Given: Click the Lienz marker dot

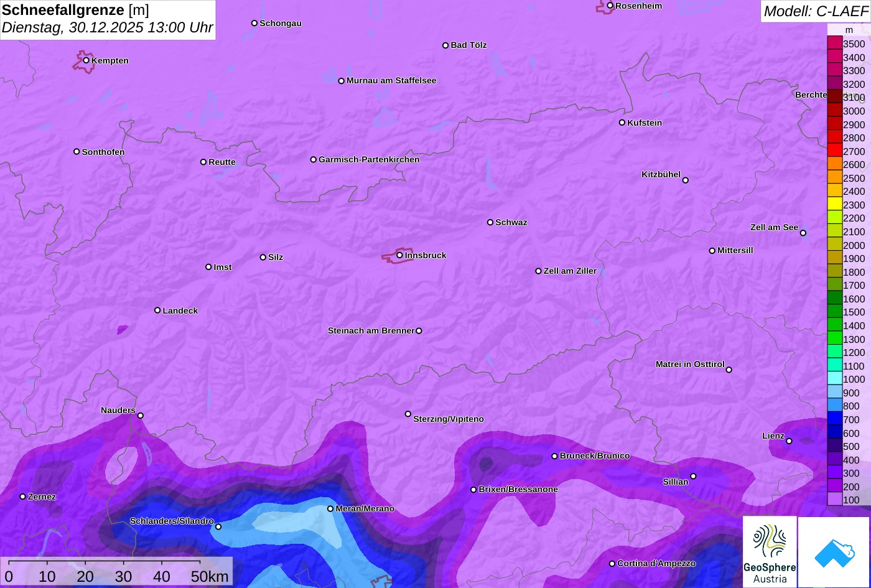Looking at the screenshot, I should pos(789,441).
